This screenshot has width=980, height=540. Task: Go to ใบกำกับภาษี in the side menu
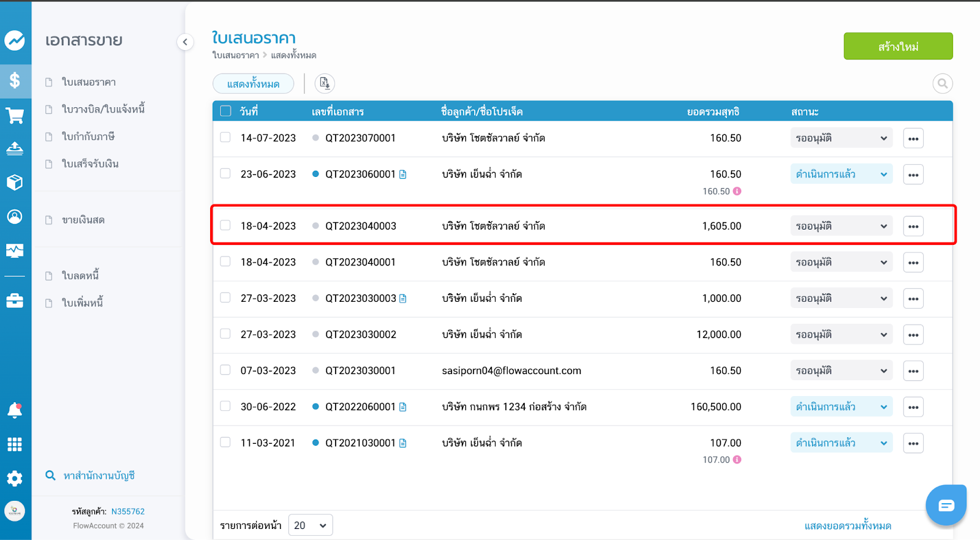tap(88, 137)
